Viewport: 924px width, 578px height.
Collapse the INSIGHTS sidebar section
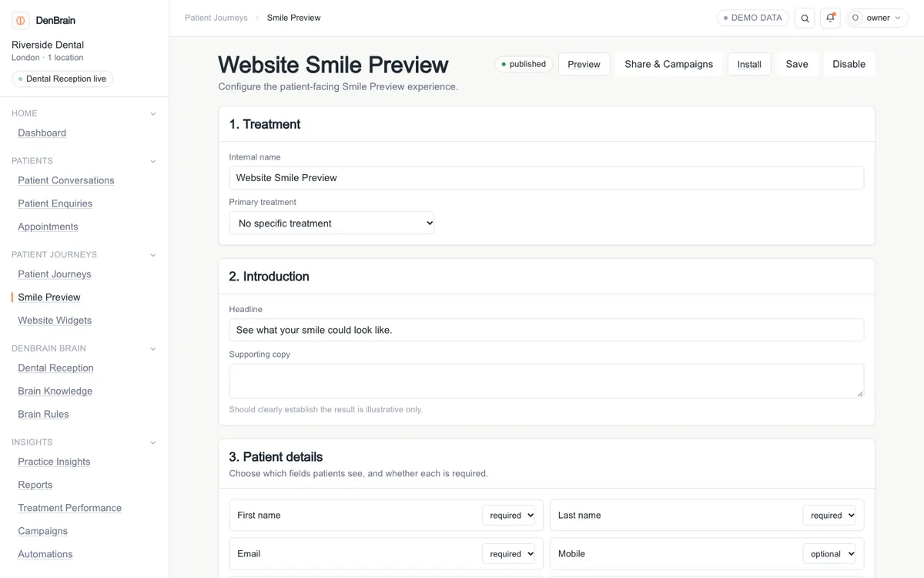coord(152,443)
